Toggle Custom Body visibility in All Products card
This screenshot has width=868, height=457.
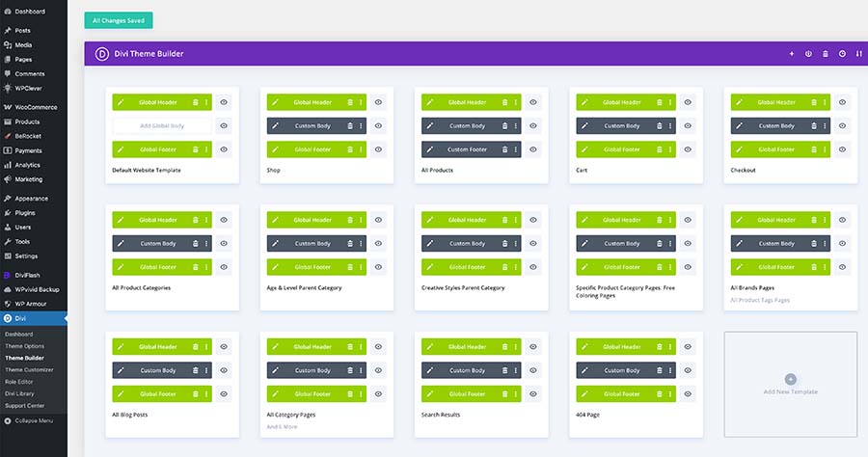click(533, 125)
